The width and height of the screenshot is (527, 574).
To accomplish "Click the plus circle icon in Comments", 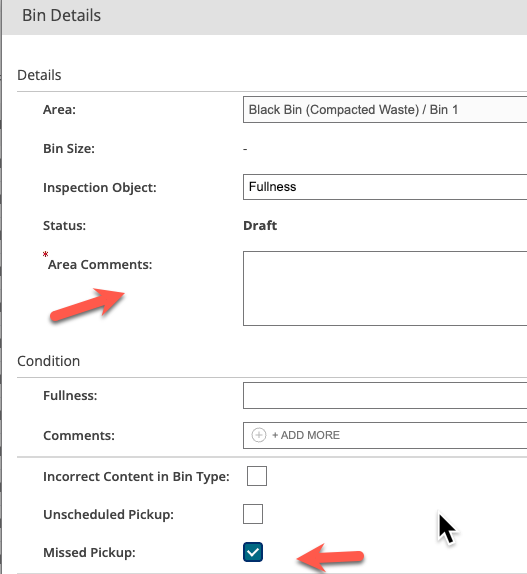I will click(259, 435).
